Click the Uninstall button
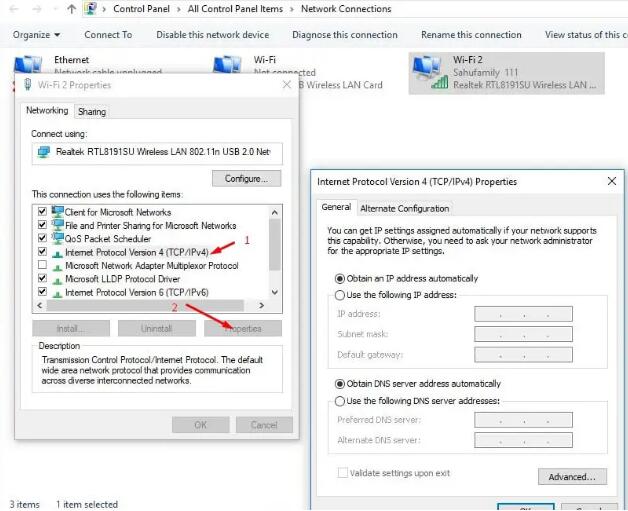The image size is (628, 511). pyautogui.click(x=157, y=329)
